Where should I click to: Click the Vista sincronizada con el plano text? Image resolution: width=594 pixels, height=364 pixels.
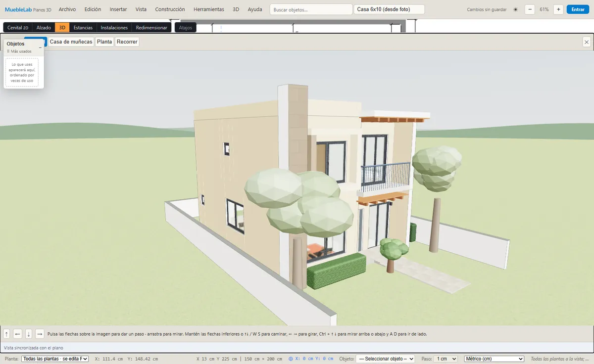point(34,348)
